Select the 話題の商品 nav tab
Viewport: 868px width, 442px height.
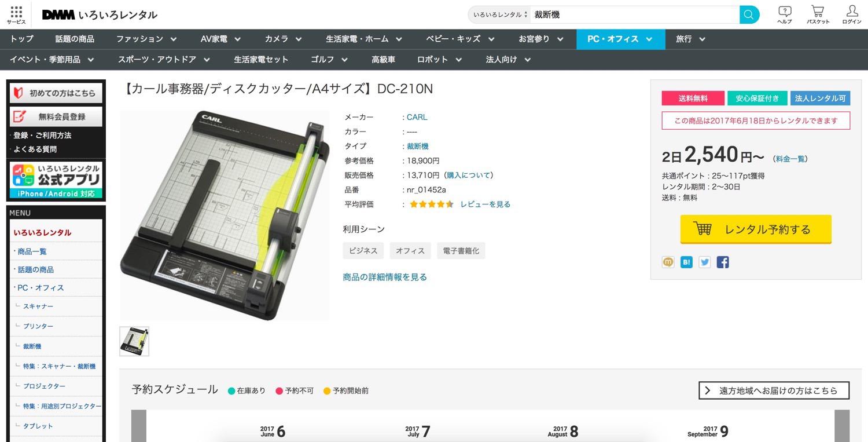(75, 39)
